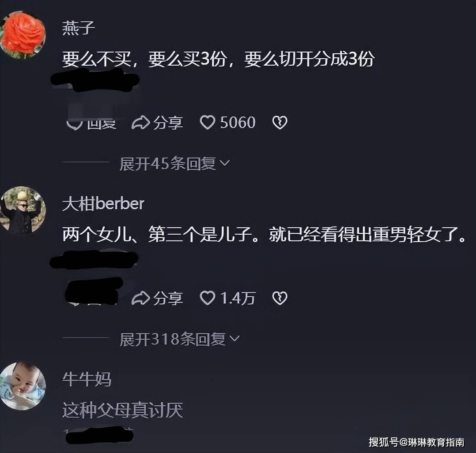
Task: Share 燕子's comment using share arrow
Action: click(157, 123)
